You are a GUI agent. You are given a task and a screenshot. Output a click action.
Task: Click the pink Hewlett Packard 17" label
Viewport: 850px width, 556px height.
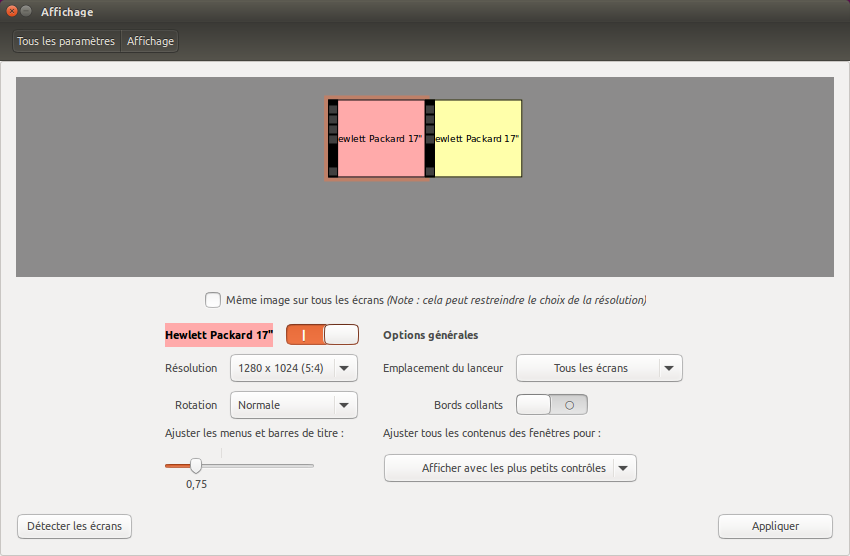click(x=219, y=335)
